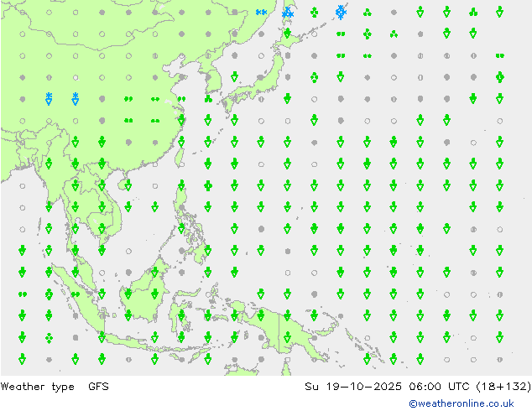The height and width of the screenshot is (411, 532).
Task: Click the 'Weather type' caption text
Action: (x=37, y=387)
